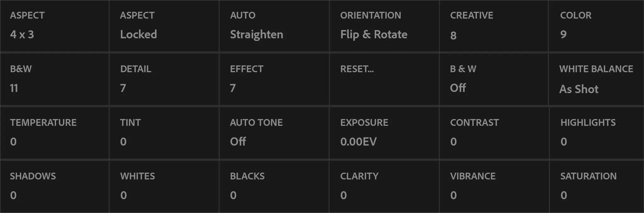
Task: Toggle the Aspect Locked setting
Action: (164, 26)
